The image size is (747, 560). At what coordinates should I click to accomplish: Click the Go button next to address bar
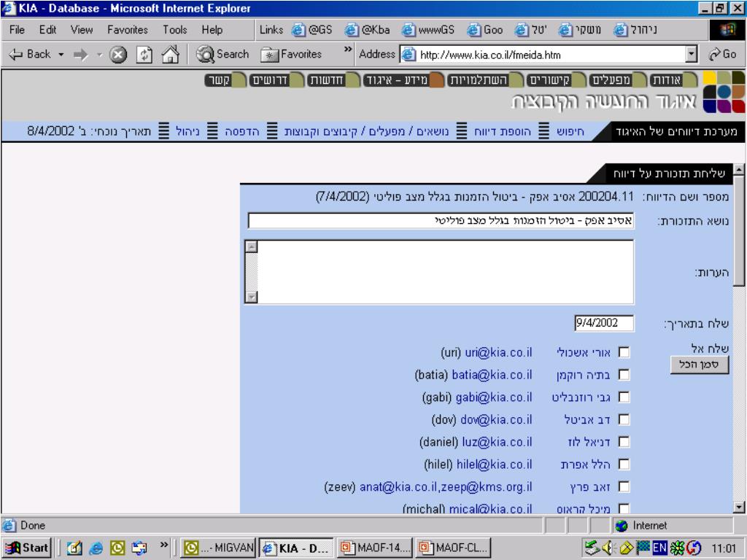(x=723, y=54)
